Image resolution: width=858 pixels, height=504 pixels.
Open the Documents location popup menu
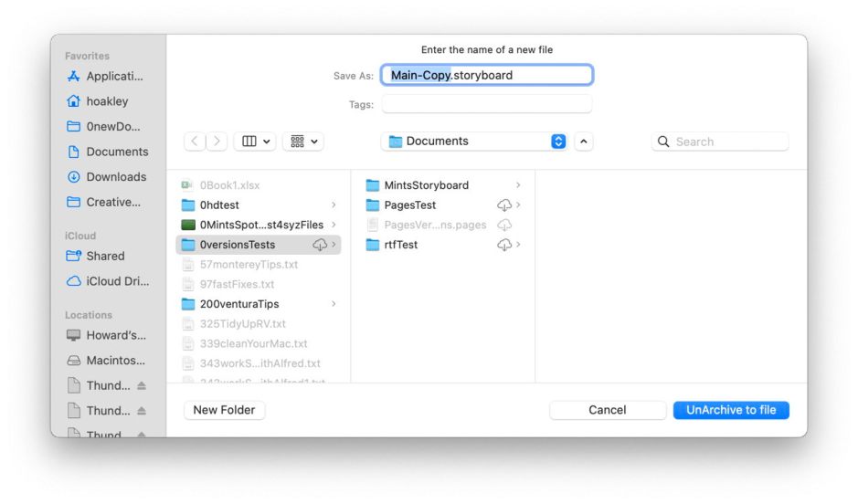coord(476,142)
